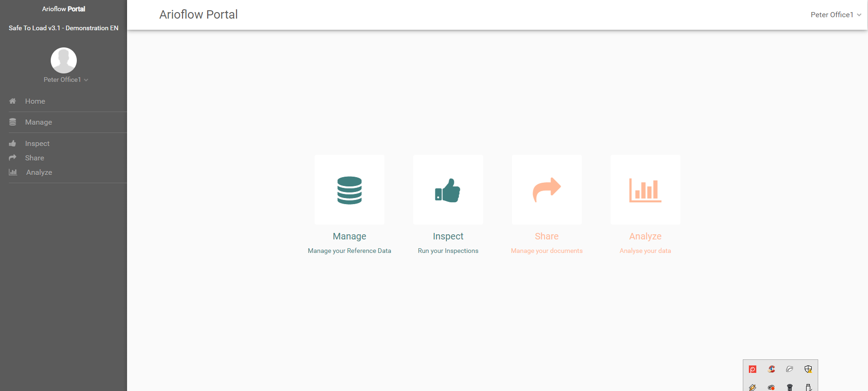
Task: Expand Peter Office1 menu in top bar
Action: [836, 15]
